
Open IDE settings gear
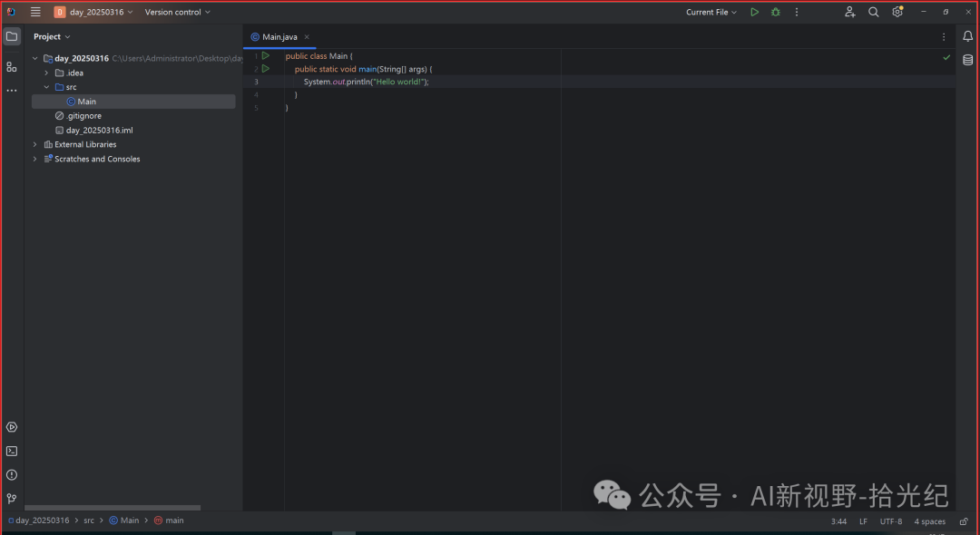[x=897, y=12]
